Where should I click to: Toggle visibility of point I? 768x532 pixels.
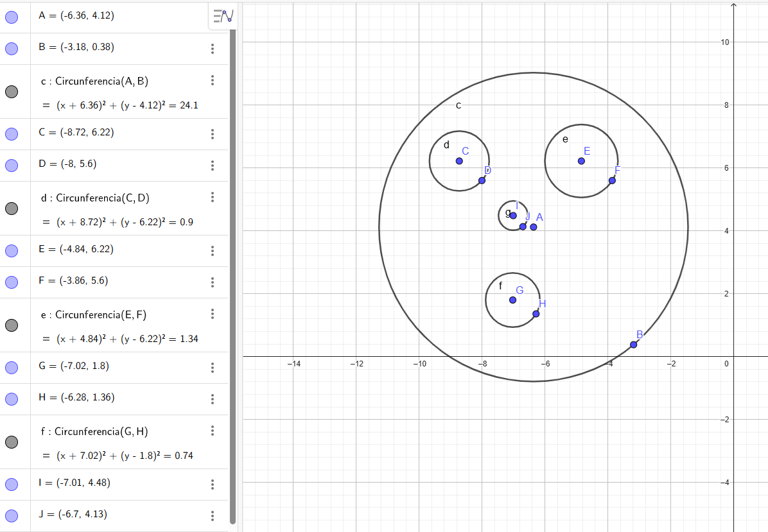pos(12,484)
